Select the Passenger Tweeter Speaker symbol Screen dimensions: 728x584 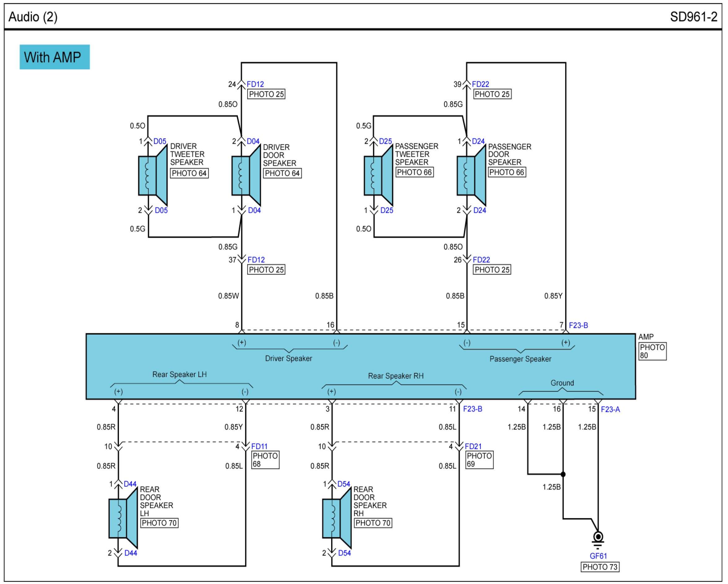tap(379, 176)
